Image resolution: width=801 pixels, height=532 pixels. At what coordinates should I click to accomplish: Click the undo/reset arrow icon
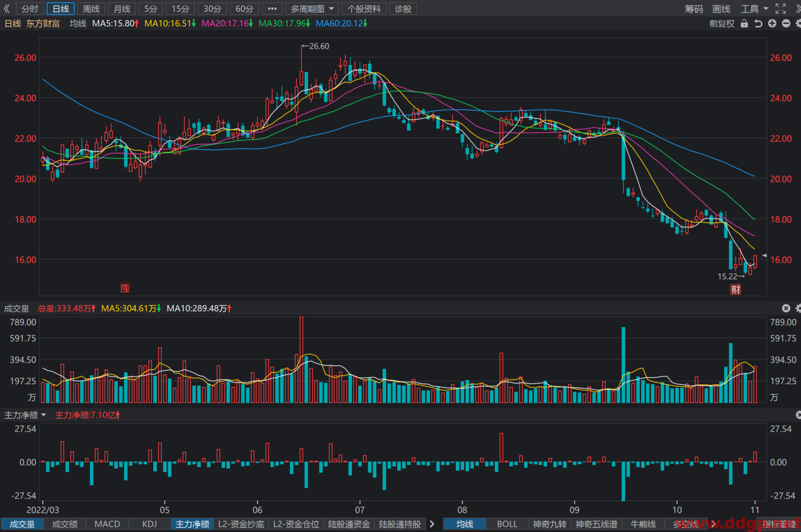[x=758, y=23]
